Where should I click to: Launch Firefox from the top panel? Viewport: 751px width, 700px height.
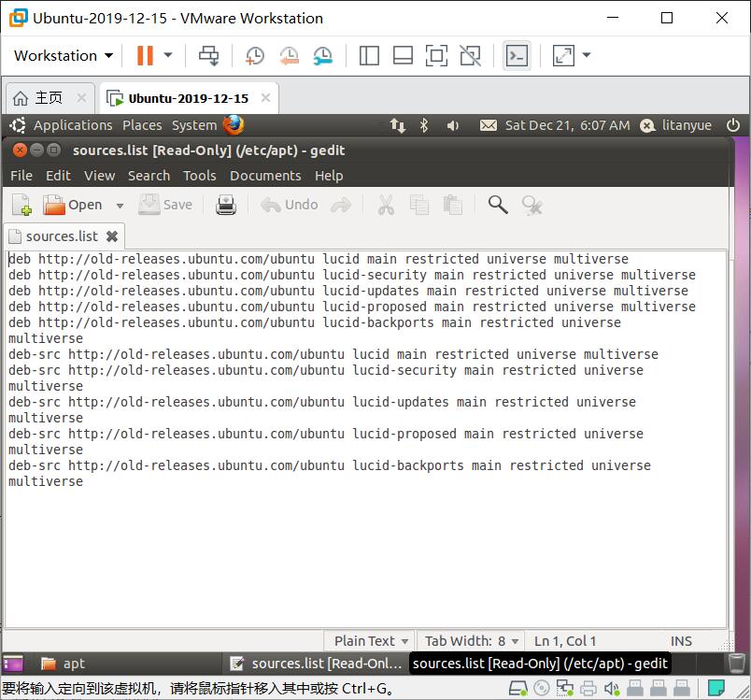pyautogui.click(x=234, y=125)
